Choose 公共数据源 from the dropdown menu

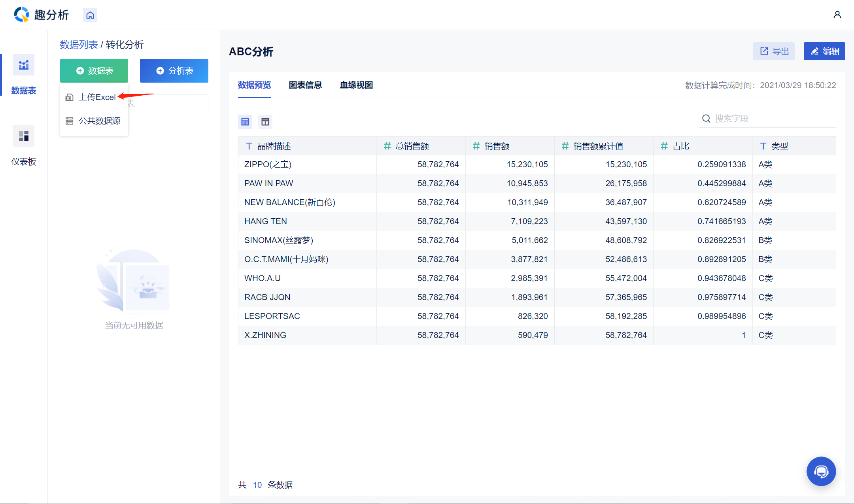99,121
